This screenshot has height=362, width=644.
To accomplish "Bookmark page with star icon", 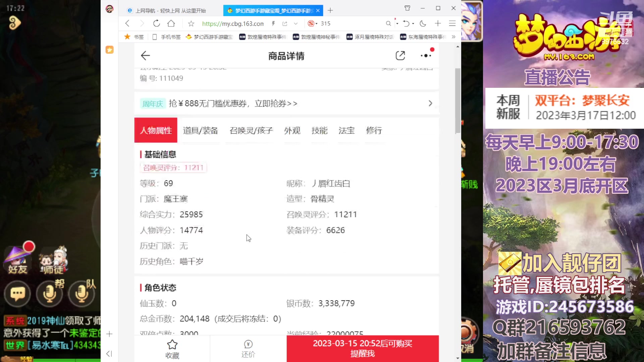I will (x=191, y=23).
